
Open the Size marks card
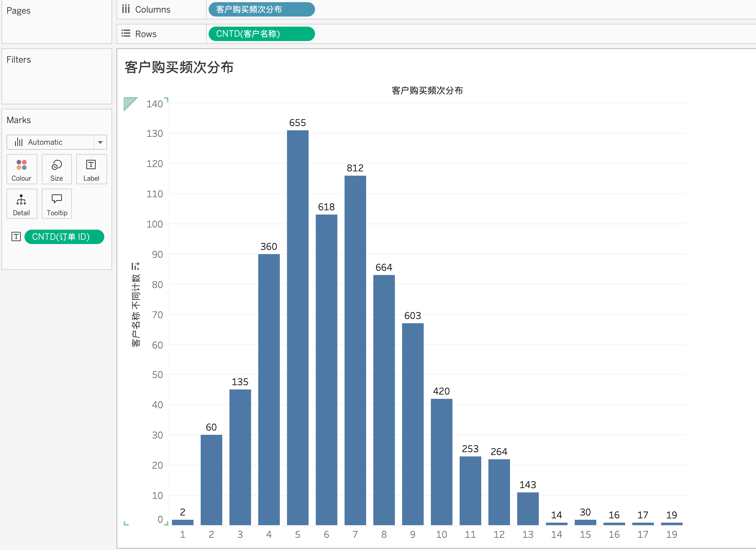tap(56, 169)
